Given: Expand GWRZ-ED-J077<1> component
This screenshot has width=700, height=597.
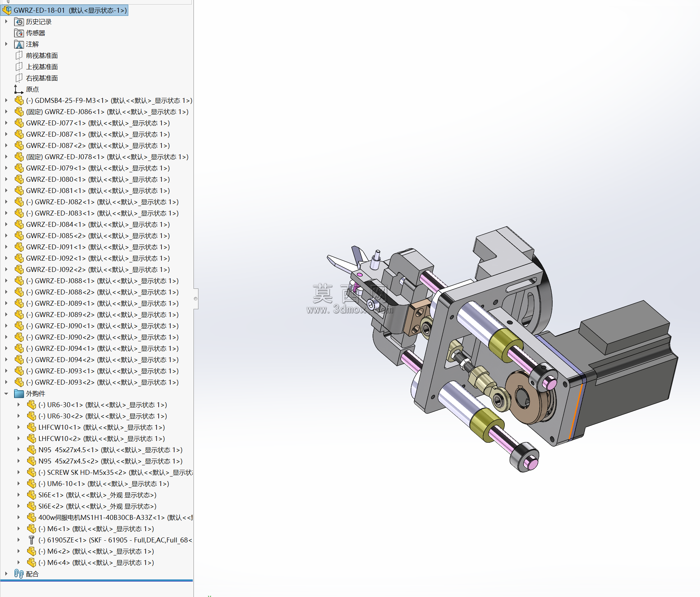Looking at the screenshot, I should [x=6, y=123].
